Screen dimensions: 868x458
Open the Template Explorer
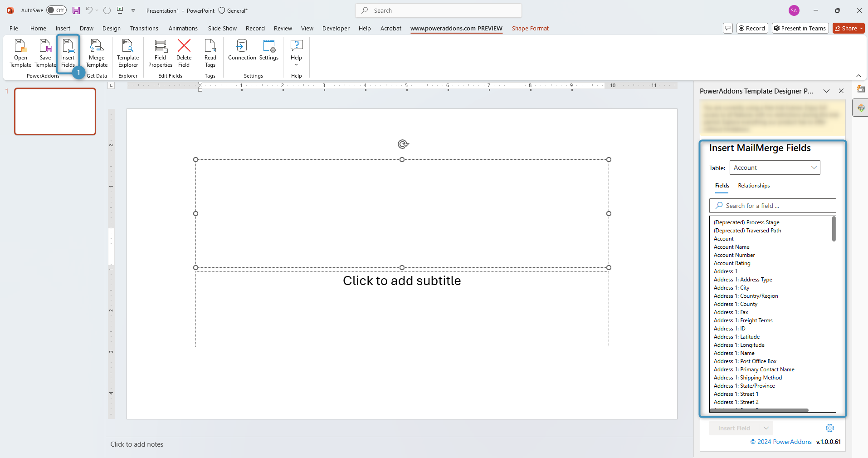[128, 53]
